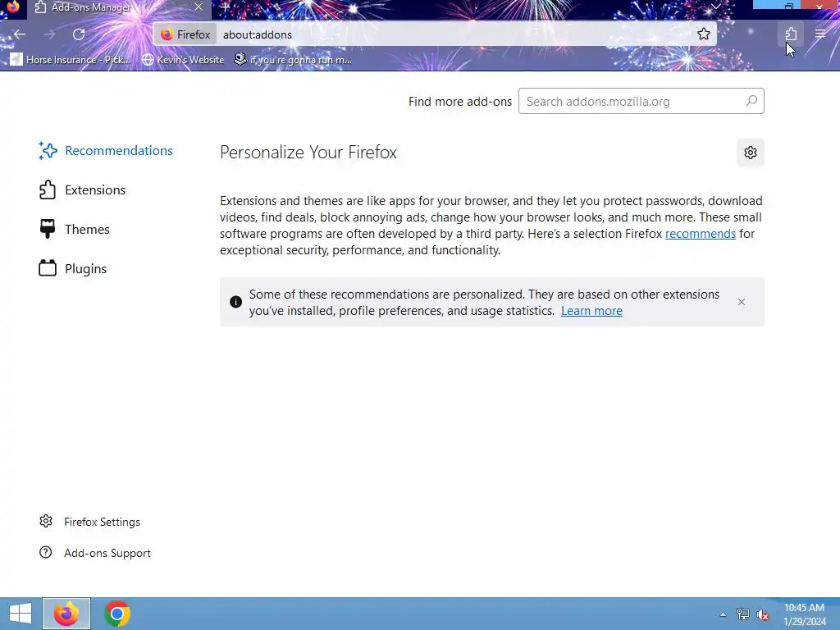Open the Plugins category

(x=73, y=268)
